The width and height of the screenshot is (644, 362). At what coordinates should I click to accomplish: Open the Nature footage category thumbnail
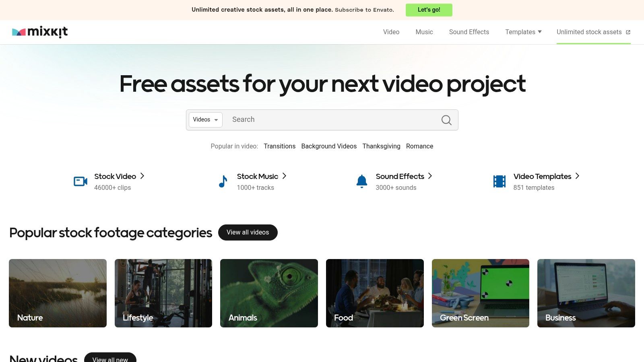(58, 293)
